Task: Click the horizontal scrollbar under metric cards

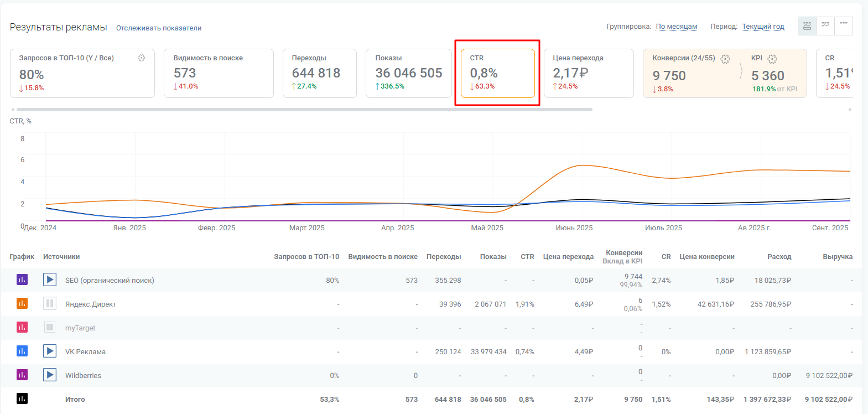Action: tap(304, 110)
